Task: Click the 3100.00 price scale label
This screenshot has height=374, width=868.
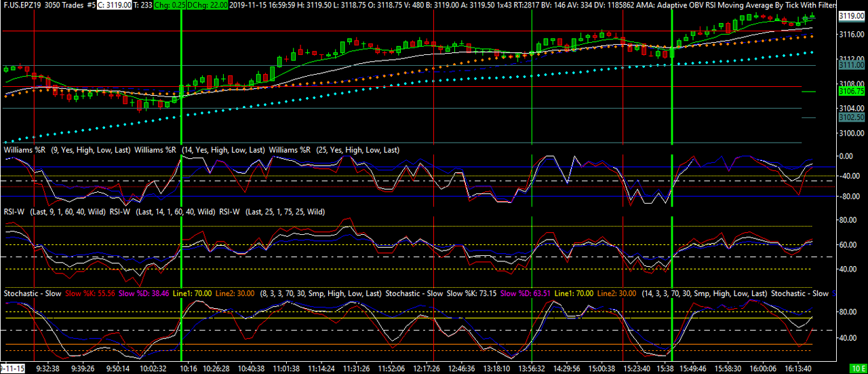Action: pyautogui.click(x=850, y=133)
